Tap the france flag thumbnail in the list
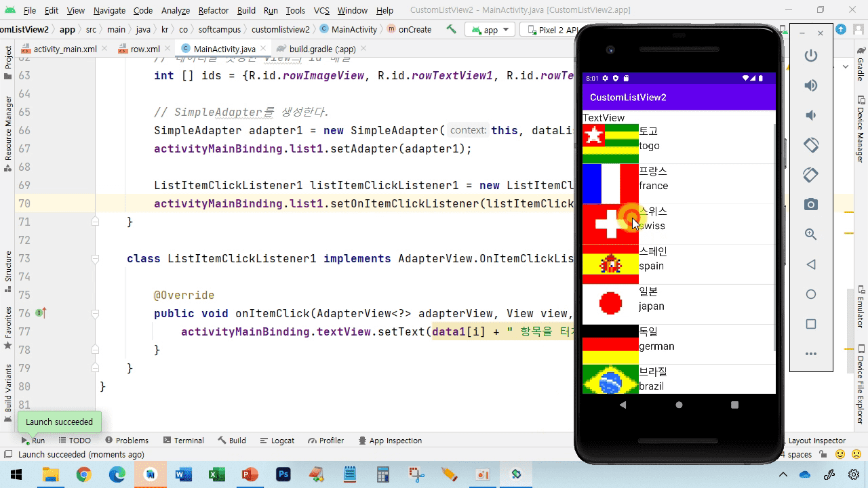 pyautogui.click(x=610, y=184)
